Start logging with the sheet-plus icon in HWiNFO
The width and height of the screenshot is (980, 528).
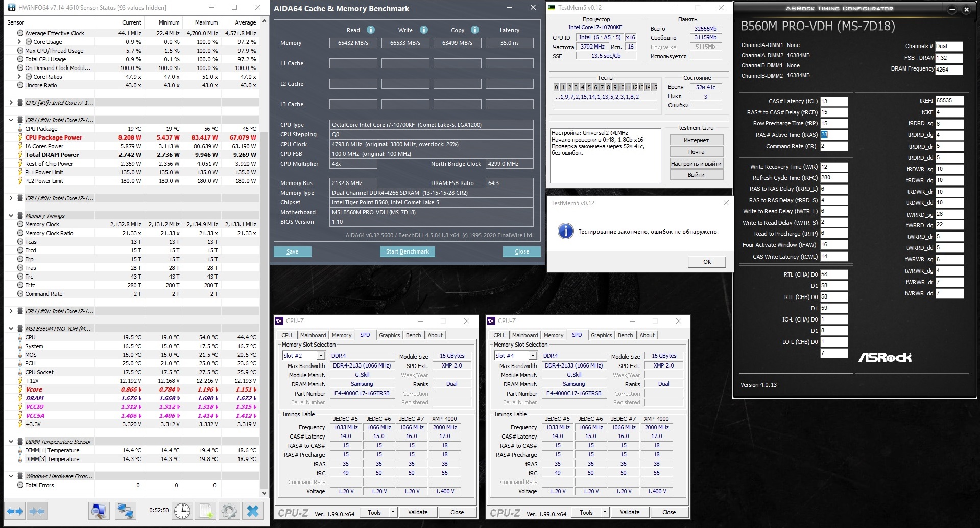point(206,511)
